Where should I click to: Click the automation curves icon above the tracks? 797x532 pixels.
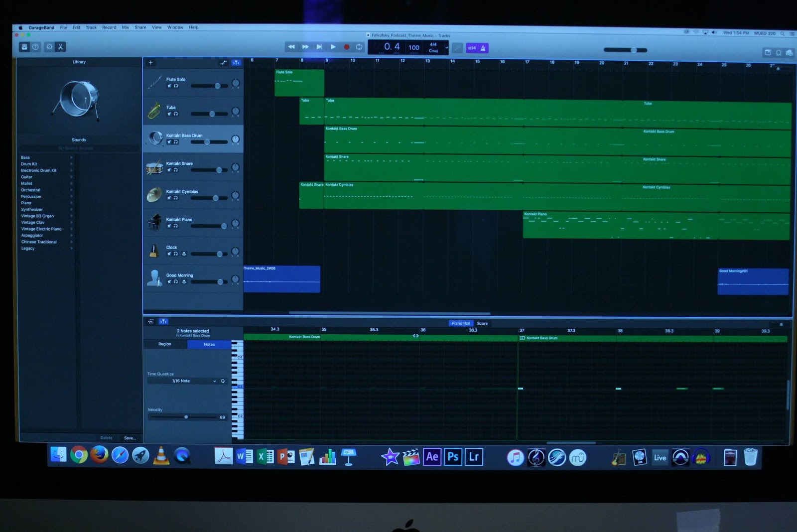tap(224, 63)
